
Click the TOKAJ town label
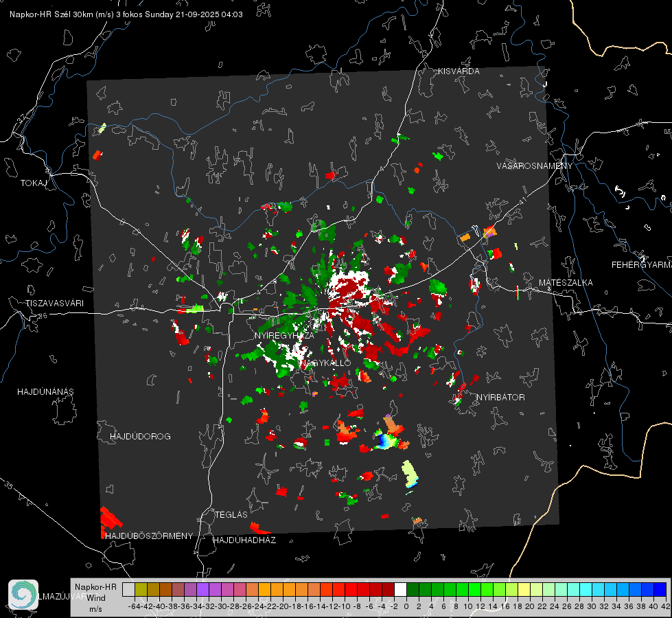pyautogui.click(x=34, y=183)
